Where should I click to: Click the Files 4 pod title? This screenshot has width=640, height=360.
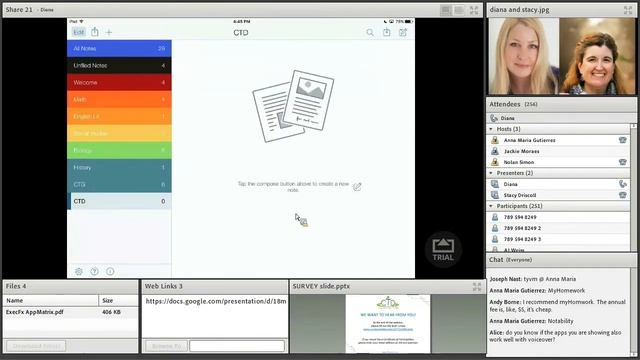pos(16,287)
